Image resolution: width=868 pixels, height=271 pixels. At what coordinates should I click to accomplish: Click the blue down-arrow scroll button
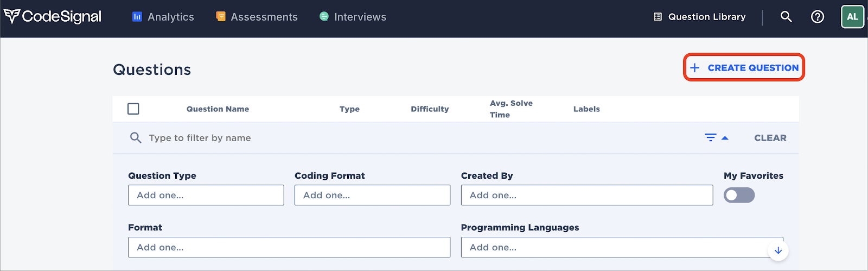click(x=778, y=250)
